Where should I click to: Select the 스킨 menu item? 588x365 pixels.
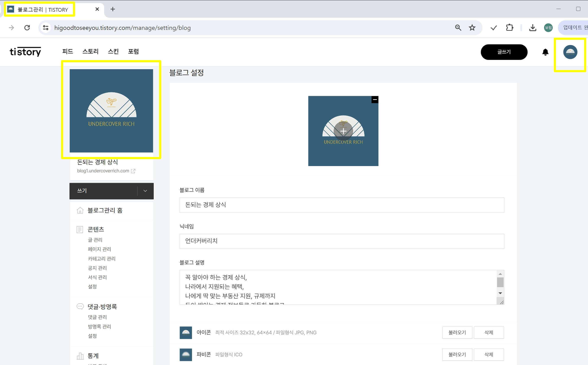[x=114, y=51]
